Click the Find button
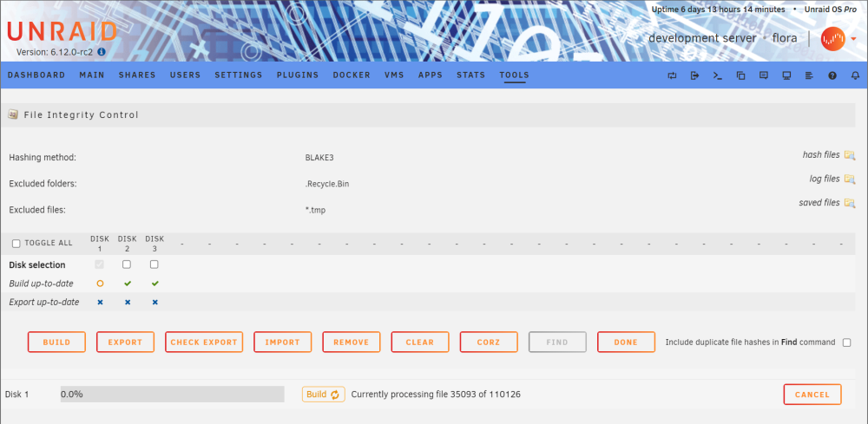This screenshot has width=868, height=424. 557,342
